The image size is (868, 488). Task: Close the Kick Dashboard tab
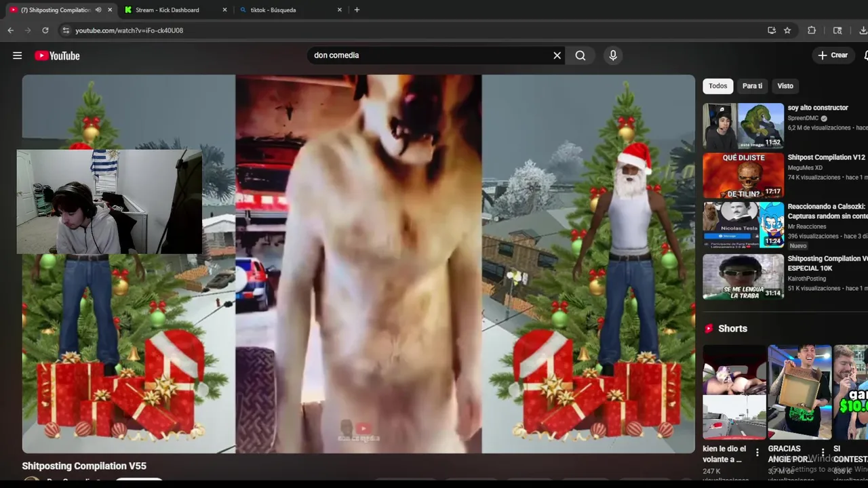[225, 9]
